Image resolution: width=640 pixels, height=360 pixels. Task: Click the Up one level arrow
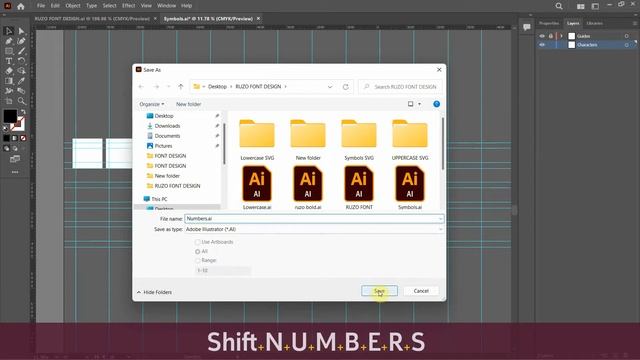pos(180,87)
